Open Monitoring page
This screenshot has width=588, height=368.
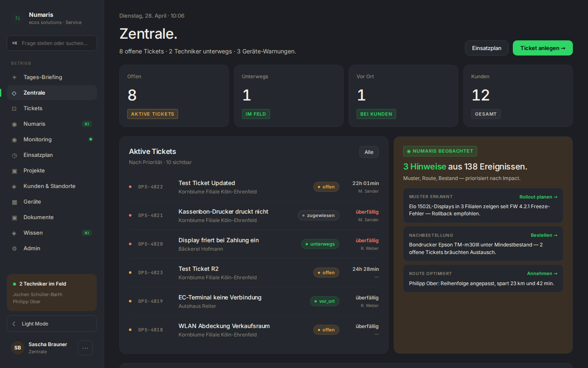click(52, 140)
